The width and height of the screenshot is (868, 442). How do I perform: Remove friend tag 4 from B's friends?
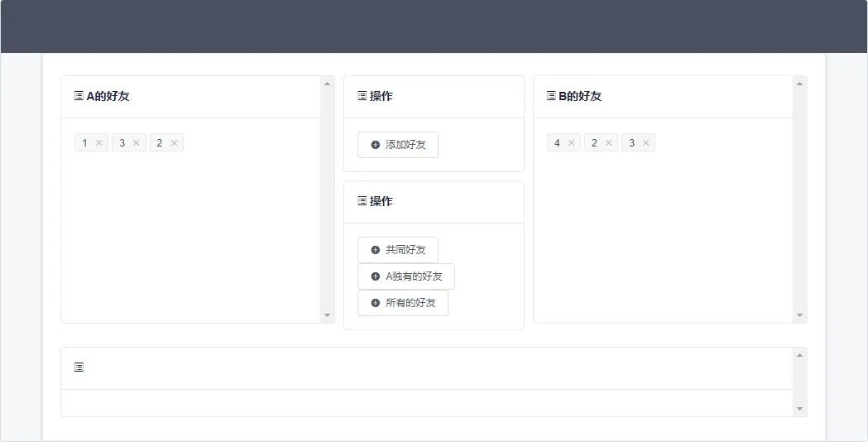571,143
